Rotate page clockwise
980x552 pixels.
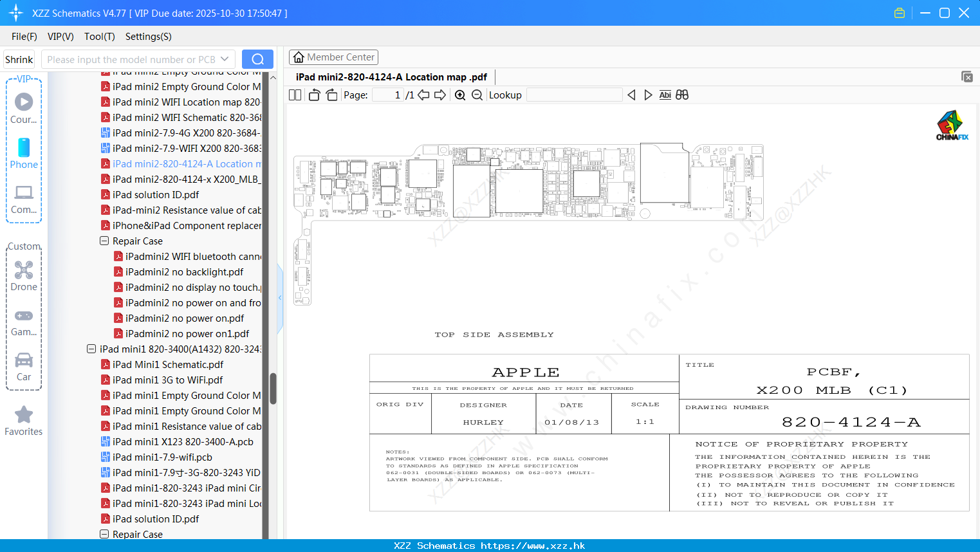point(331,95)
